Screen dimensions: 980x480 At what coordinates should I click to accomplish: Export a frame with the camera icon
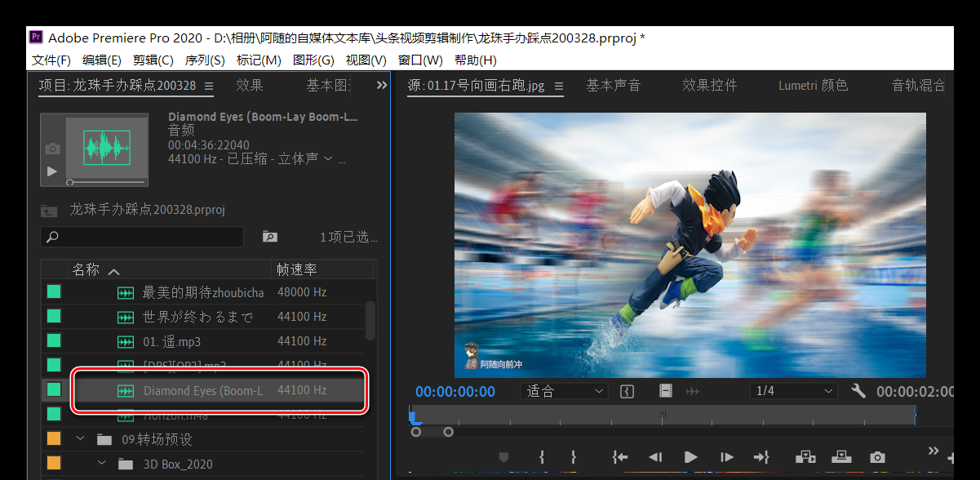tap(877, 457)
